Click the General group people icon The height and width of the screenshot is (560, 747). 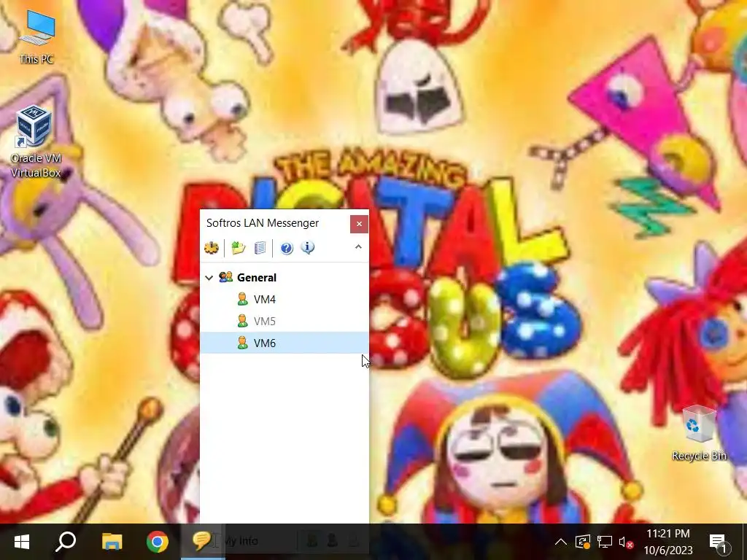coord(226,277)
